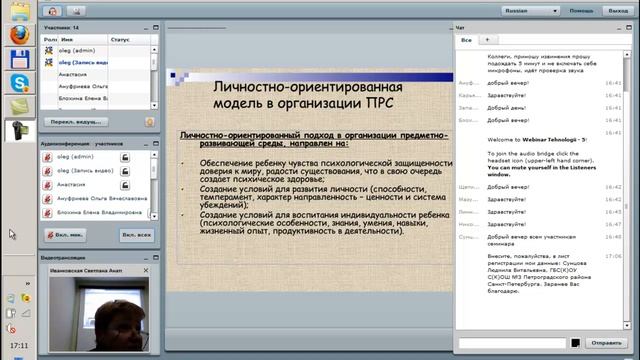This screenshot has width=640, height=360.
Task: Select participant Анастасия in participants list
Action: tap(96, 74)
